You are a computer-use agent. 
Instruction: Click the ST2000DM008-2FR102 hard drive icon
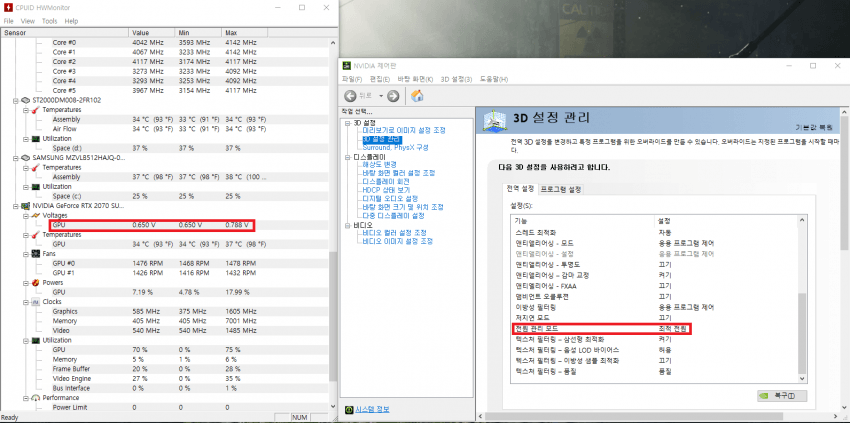25,100
